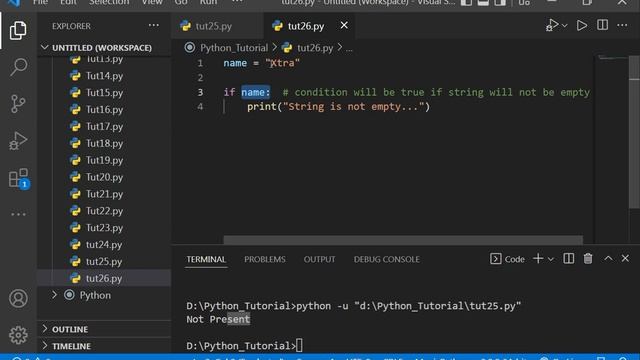This screenshot has width=640, height=360.
Task: Maximize the panel with the up chevron
Action: tap(608, 258)
